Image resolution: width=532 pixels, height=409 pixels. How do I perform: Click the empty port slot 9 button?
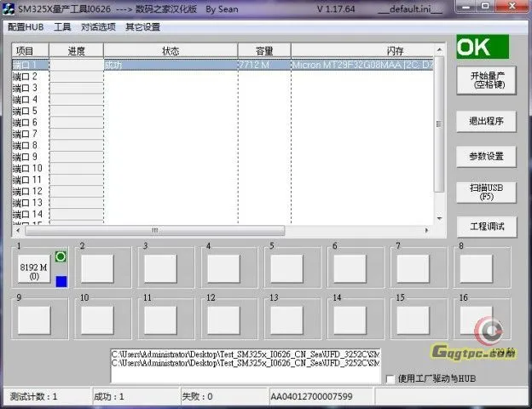point(34,320)
